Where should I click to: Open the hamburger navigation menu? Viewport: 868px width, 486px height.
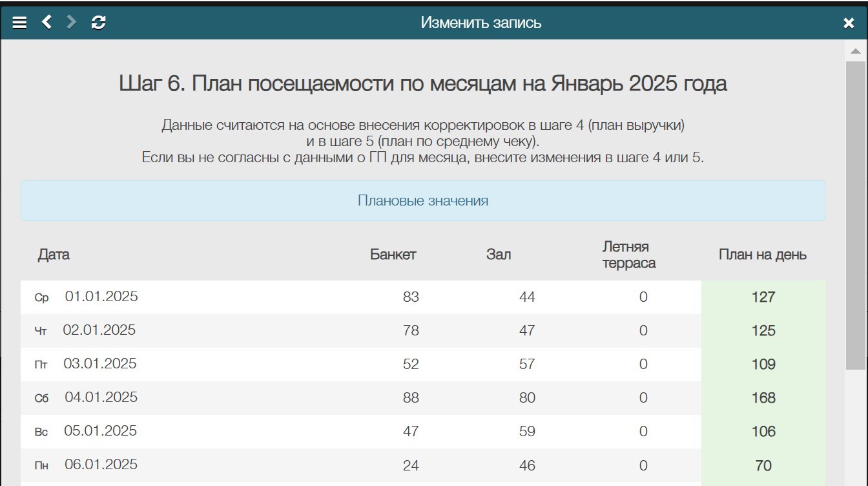tap(19, 23)
